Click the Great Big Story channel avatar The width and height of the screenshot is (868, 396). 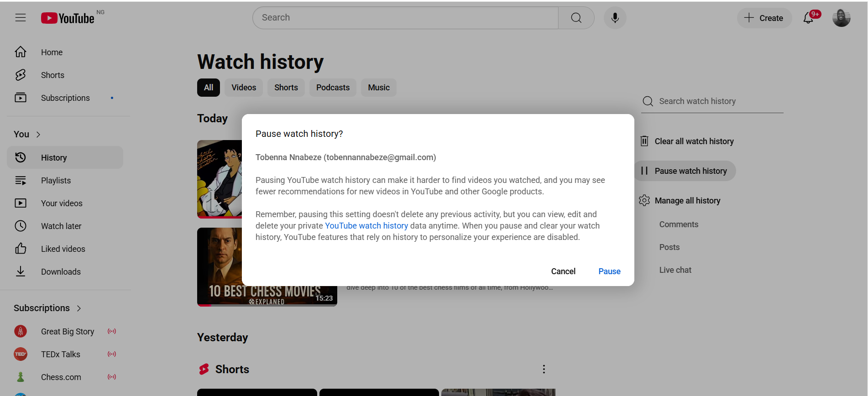[x=21, y=331]
